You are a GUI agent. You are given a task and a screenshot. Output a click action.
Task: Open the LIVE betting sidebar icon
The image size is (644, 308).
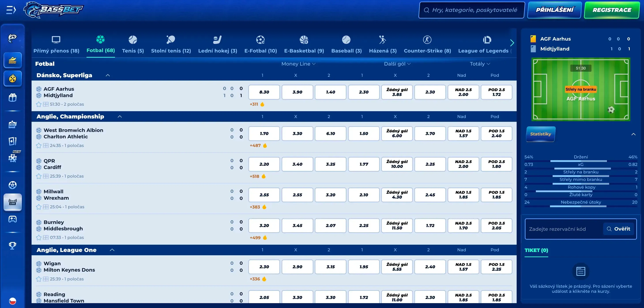coord(13,202)
